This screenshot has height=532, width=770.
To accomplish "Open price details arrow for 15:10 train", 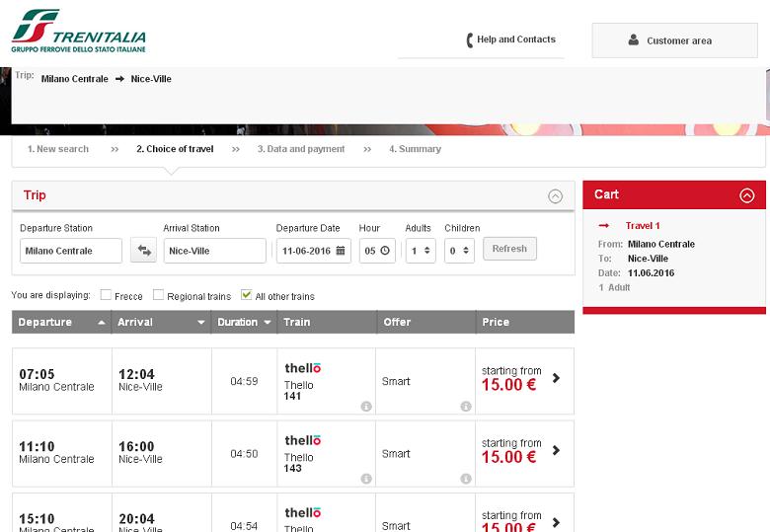I will [x=556, y=522].
